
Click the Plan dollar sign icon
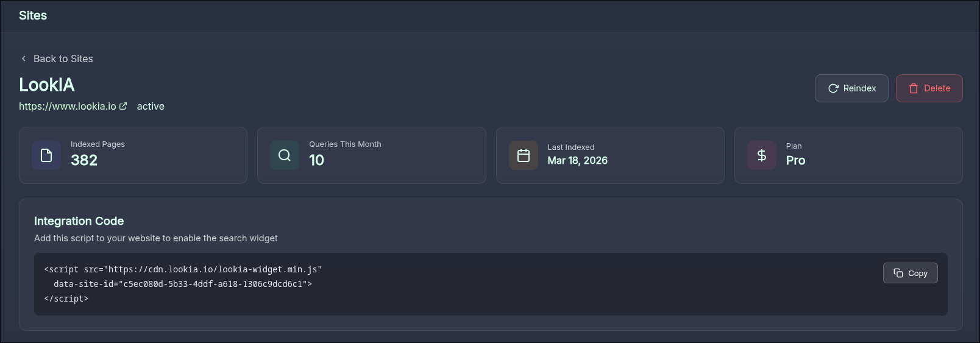coord(762,155)
